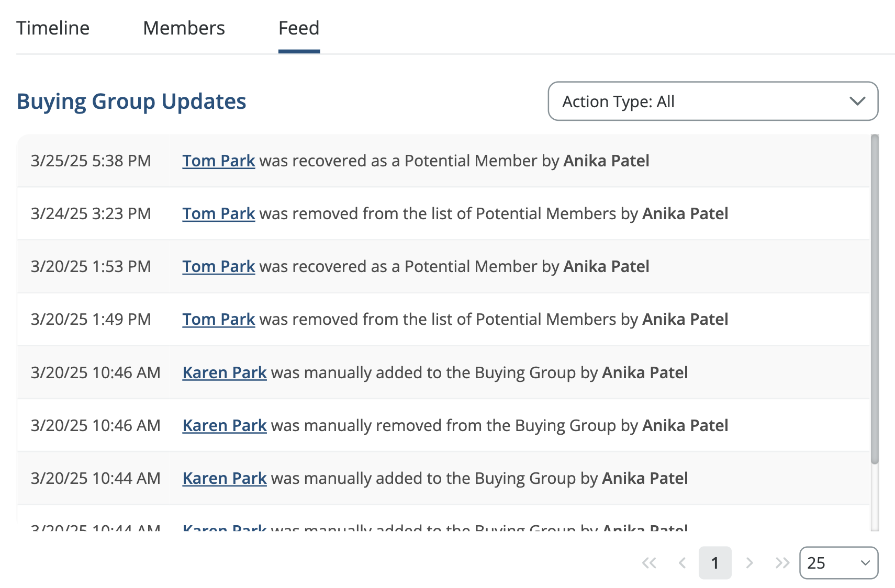
Task: Jump to first page using double-left chevron
Action: click(x=650, y=563)
